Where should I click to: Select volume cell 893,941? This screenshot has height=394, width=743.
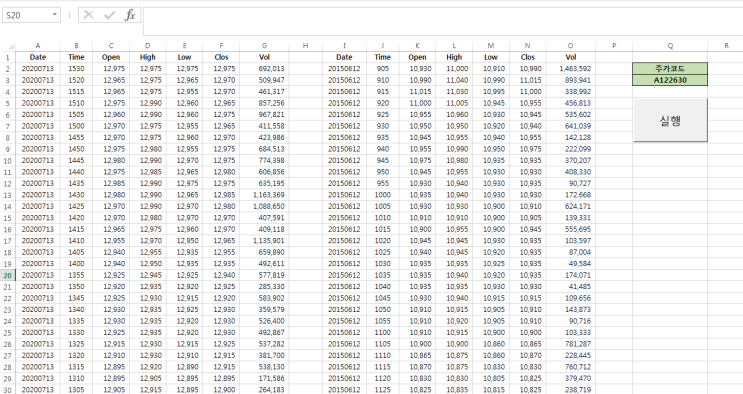[x=571, y=80]
